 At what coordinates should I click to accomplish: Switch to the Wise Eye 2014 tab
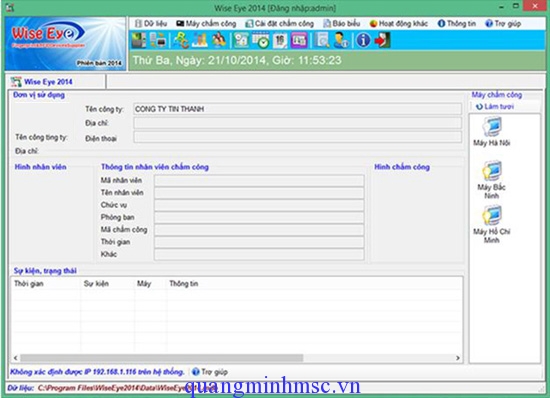tap(55, 82)
